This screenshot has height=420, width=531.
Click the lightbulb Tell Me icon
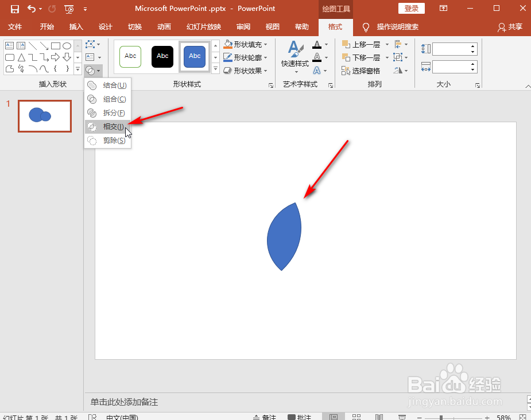tap(366, 27)
